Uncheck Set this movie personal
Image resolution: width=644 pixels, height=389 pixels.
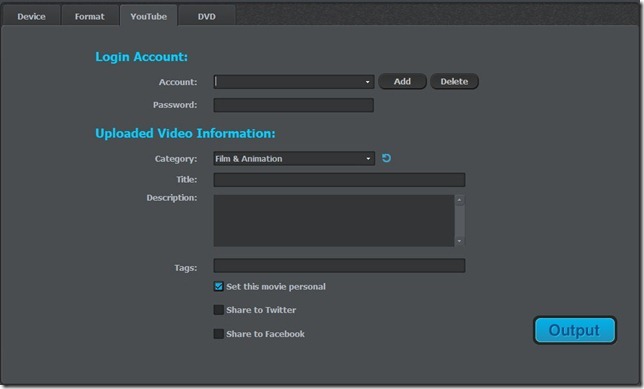218,286
